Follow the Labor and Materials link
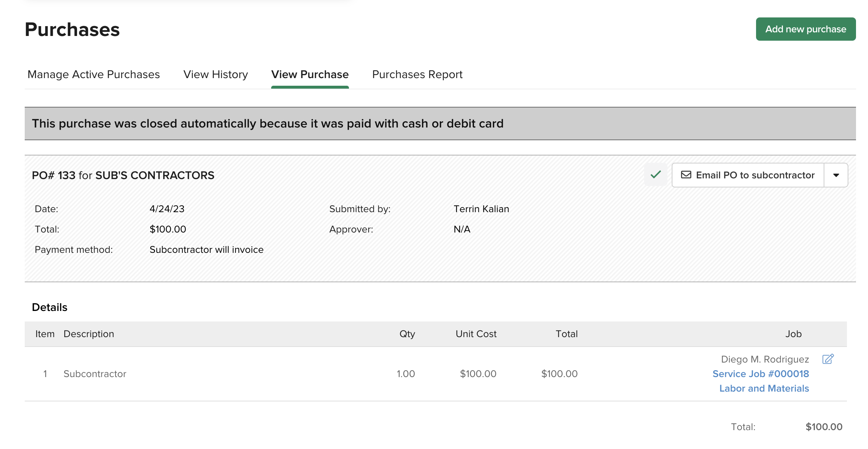 (x=764, y=388)
